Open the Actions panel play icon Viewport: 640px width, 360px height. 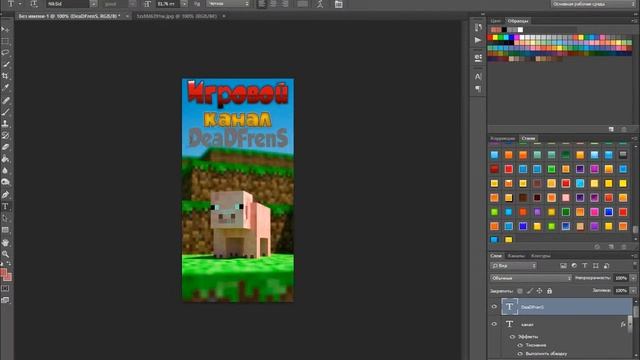point(478,40)
